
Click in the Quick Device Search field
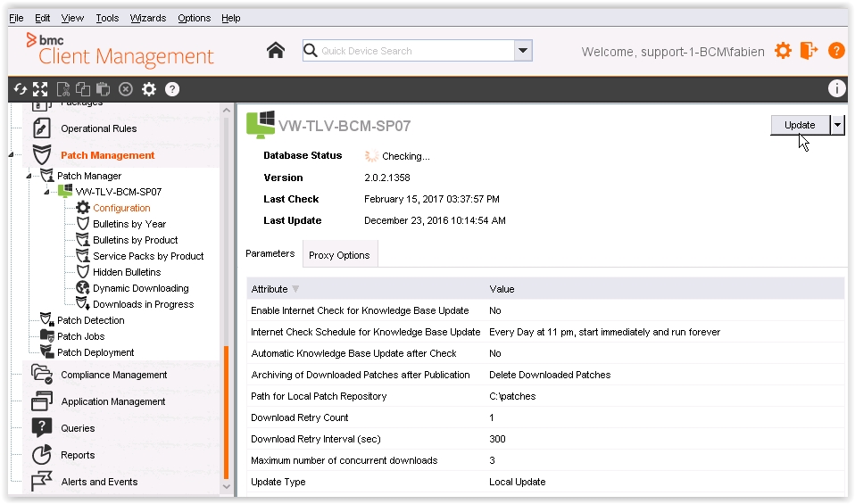point(417,51)
